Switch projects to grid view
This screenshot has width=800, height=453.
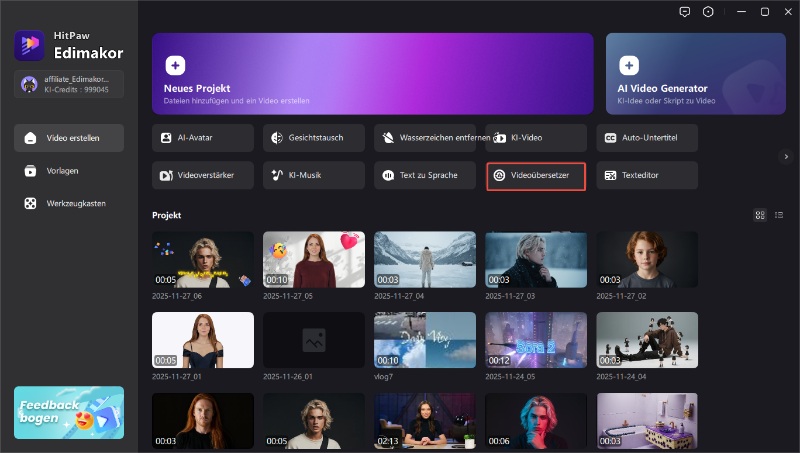[760, 215]
